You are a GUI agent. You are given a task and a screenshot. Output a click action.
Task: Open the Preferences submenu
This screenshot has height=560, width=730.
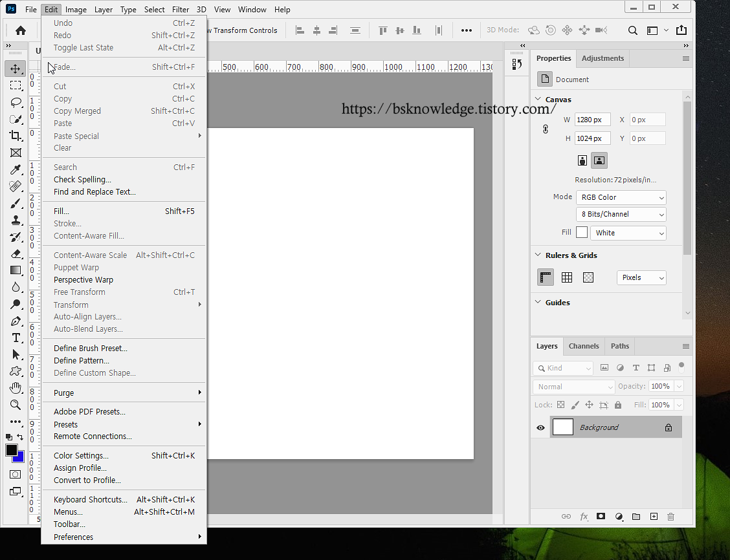[124, 537]
